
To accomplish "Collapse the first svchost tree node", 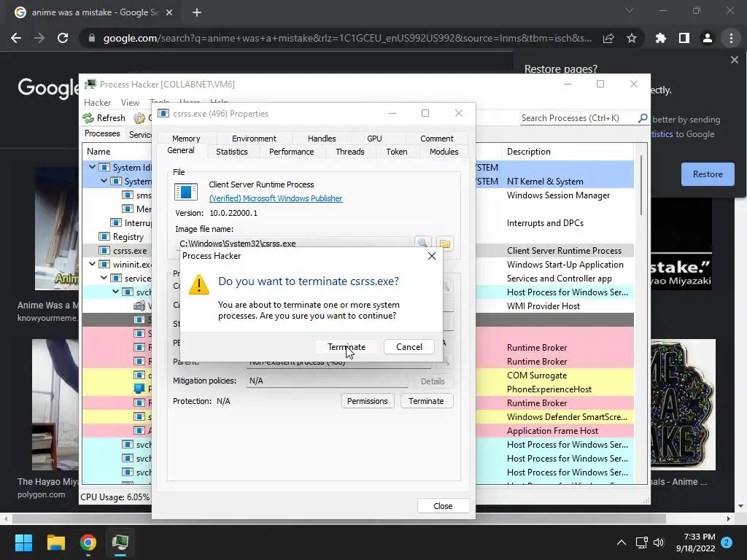I will pyautogui.click(x=116, y=292).
